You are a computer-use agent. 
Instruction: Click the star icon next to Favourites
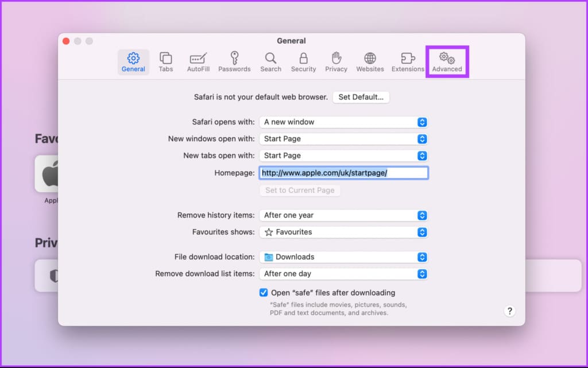pos(269,233)
